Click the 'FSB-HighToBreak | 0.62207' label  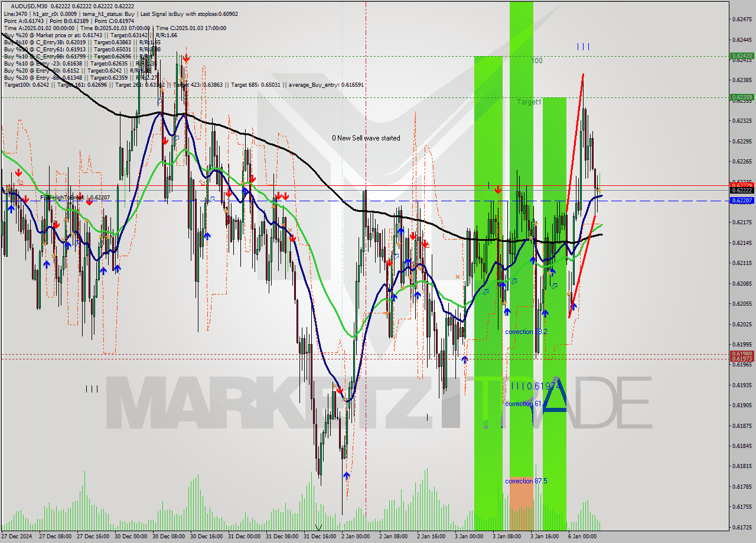tap(75, 197)
